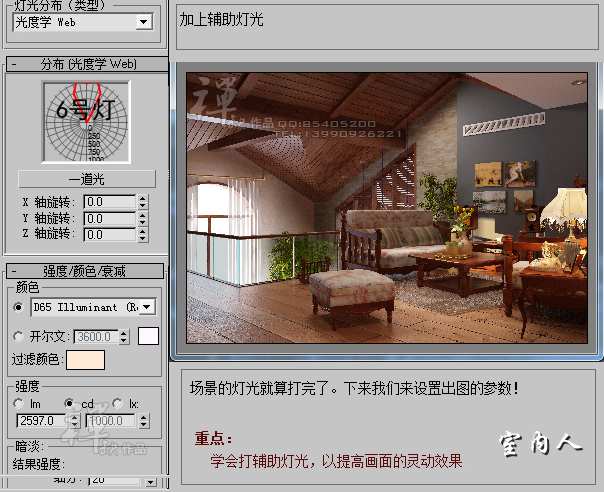Open the D65 Illuminant dropdown list
This screenshot has width=604, height=492.
[146, 307]
